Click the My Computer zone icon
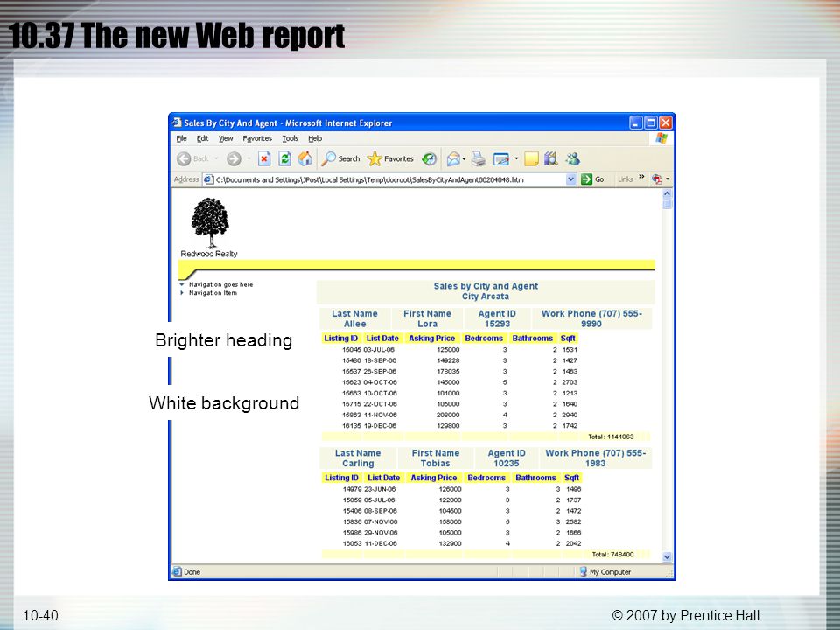 pyautogui.click(x=584, y=571)
